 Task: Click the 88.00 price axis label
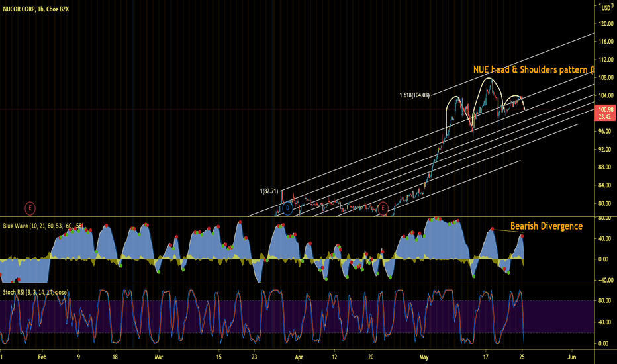tap(605, 167)
